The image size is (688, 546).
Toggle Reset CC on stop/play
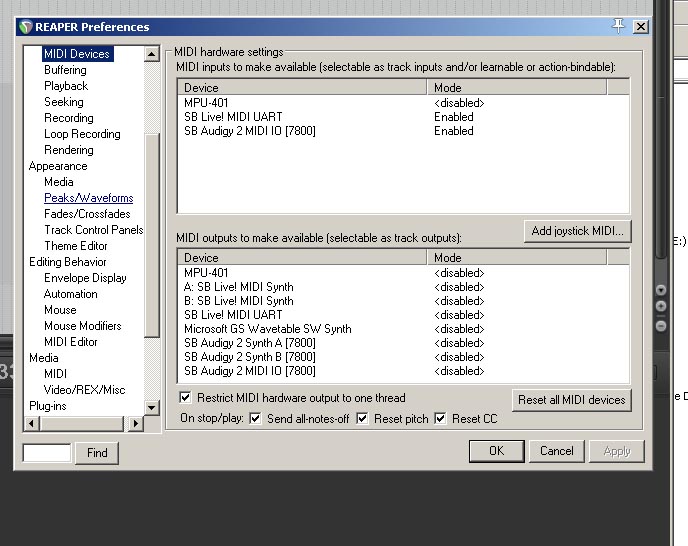[x=440, y=419]
